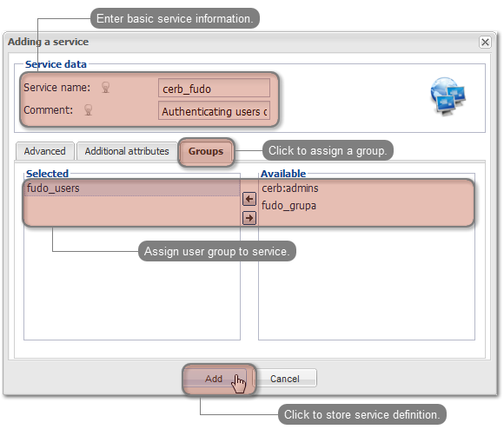Image resolution: width=504 pixels, height=436 pixels.
Task: Click the Service name hint lightbulb icon
Action: [x=105, y=88]
